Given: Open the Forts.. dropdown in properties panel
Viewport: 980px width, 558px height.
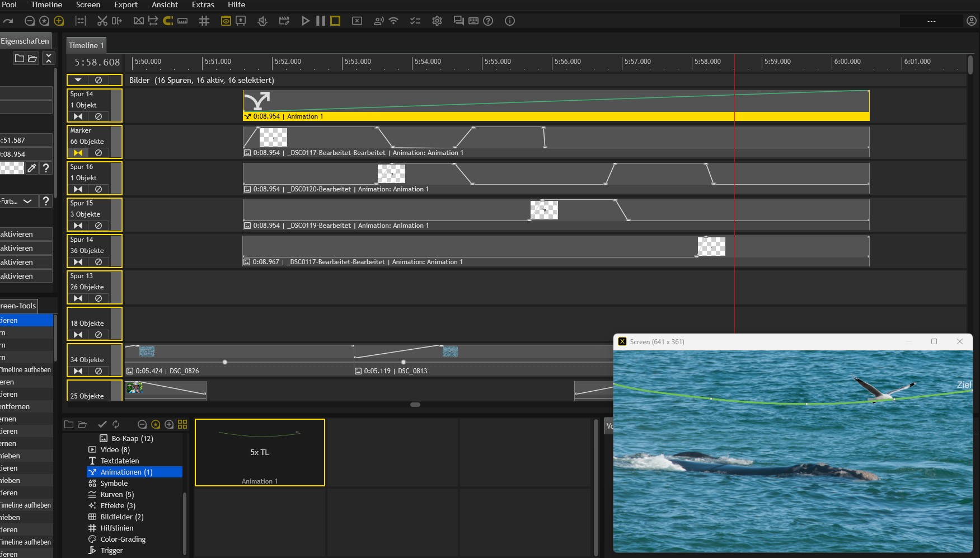Looking at the screenshot, I should [27, 201].
